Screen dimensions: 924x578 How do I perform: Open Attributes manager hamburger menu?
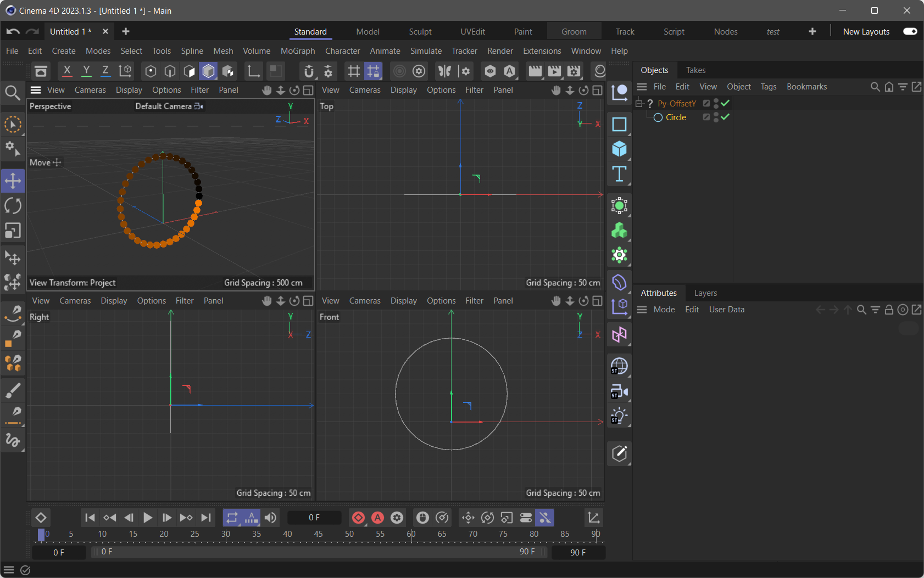click(642, 310)
